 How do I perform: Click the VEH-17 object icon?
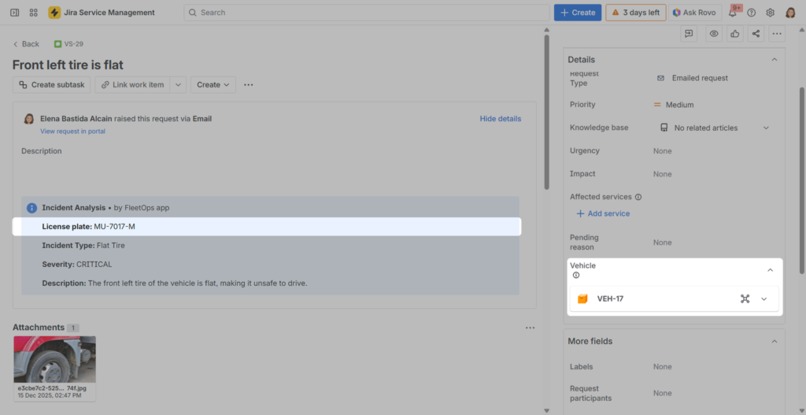click(582, 299)
